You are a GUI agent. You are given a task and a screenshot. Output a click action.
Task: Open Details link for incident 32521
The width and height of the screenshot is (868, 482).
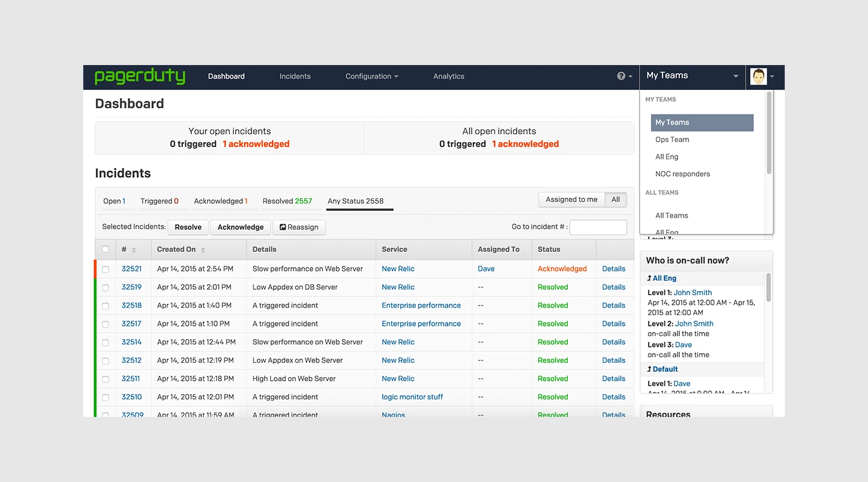click(614, 269)
